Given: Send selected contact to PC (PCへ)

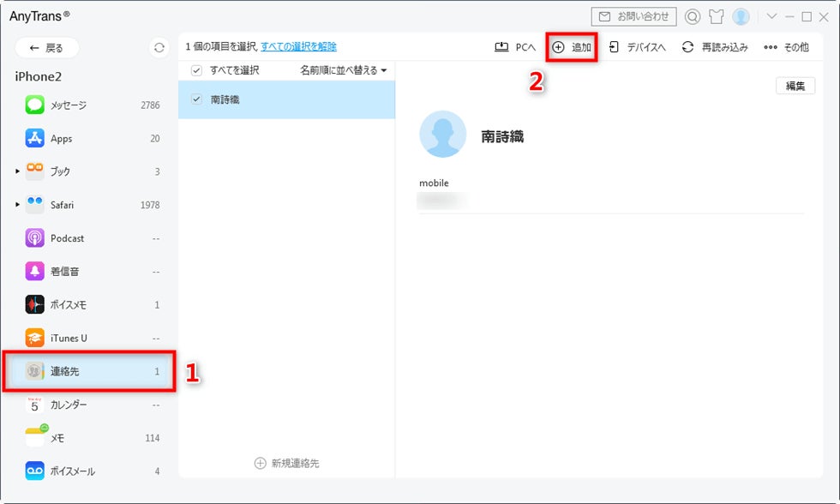Looking at the screenshot, I should (x=514, y=47).
